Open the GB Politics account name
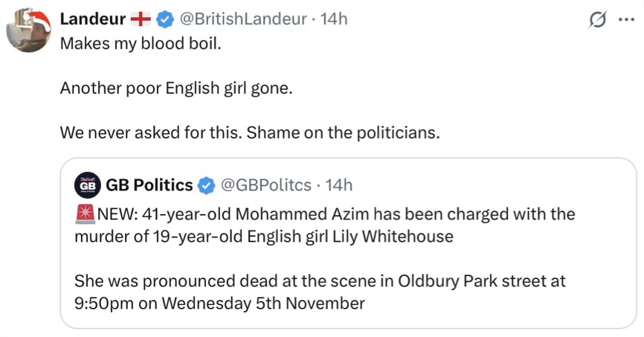Screen dimensions: 644x337 [x=149, y=184]
